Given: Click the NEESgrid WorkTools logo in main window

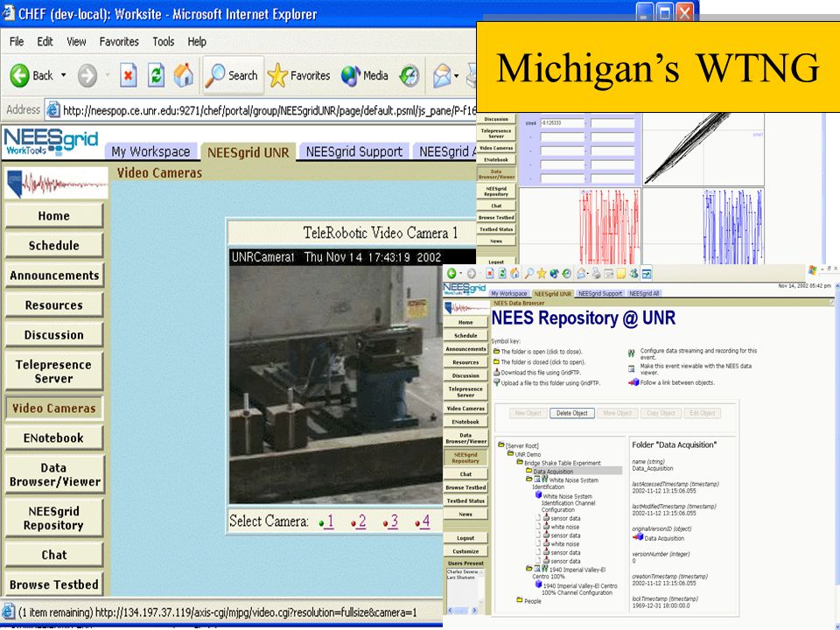Looking at the screenshot, I should click(51, 142).
